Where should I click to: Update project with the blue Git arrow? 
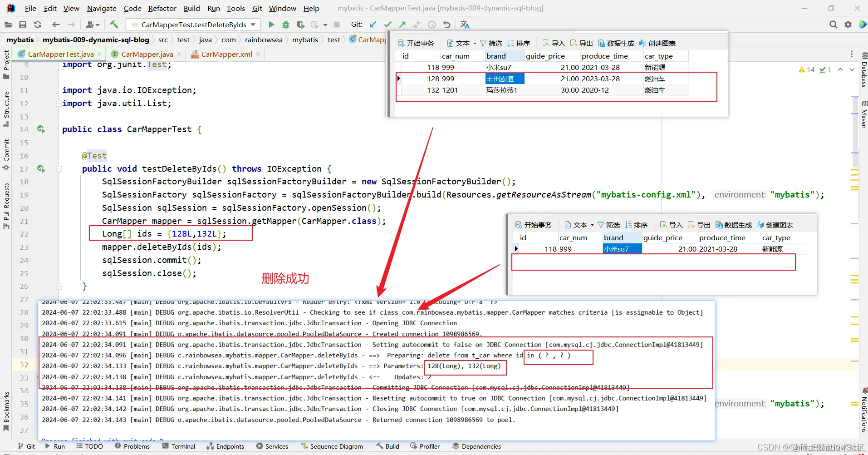[373, 25]
